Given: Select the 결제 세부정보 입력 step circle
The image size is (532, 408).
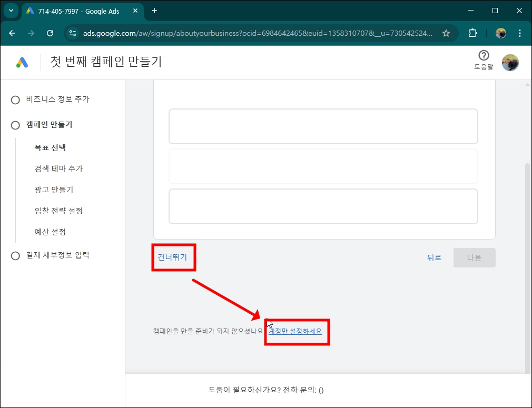Looking at the screenshot, I should [x=15, y=255].
